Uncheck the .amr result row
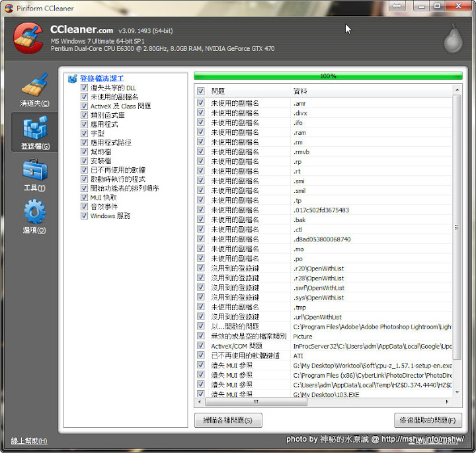This screenshot has height=453, width=476. (x=201, y=103)
